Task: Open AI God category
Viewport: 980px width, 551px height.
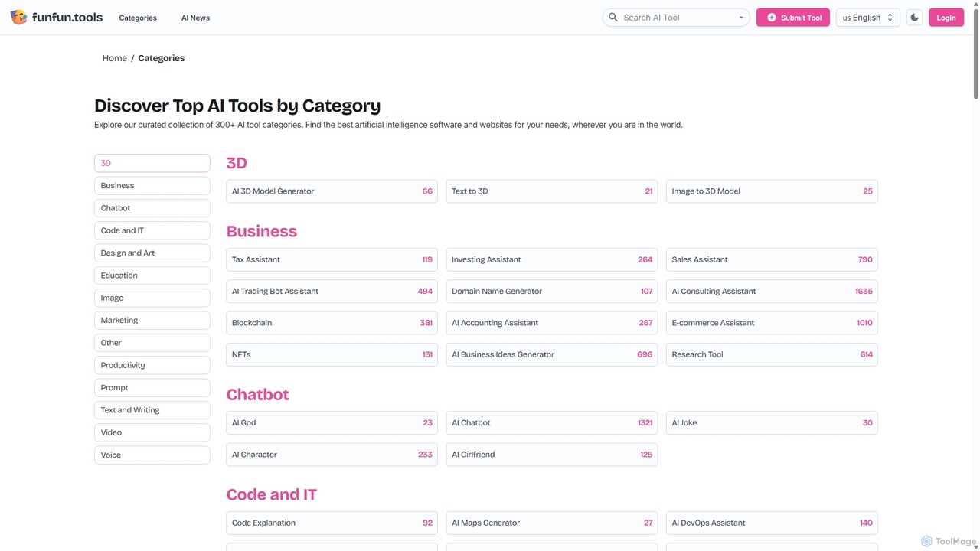Action: 332,422
